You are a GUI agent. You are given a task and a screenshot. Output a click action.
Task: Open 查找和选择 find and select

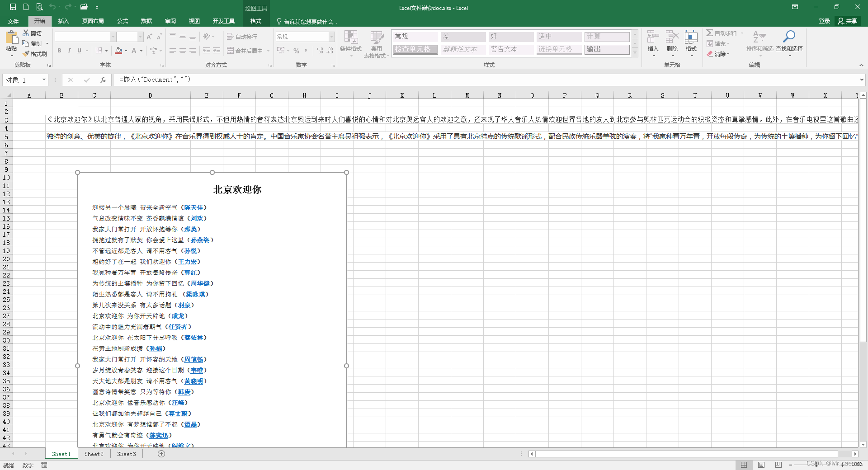pos(789,43)
